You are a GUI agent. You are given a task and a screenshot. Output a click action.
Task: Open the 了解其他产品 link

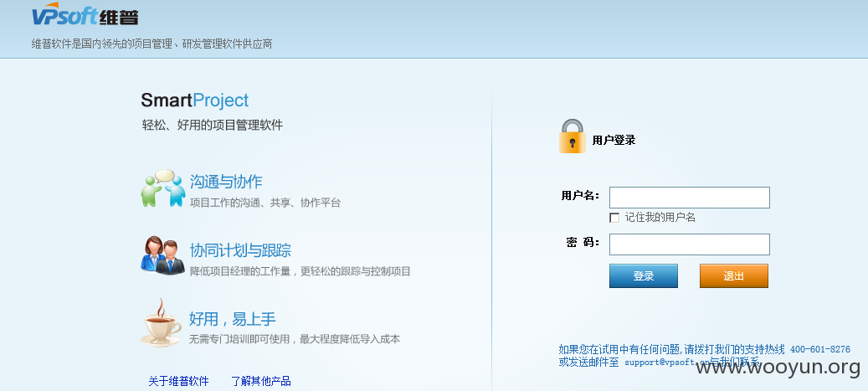tap(260, 381)
